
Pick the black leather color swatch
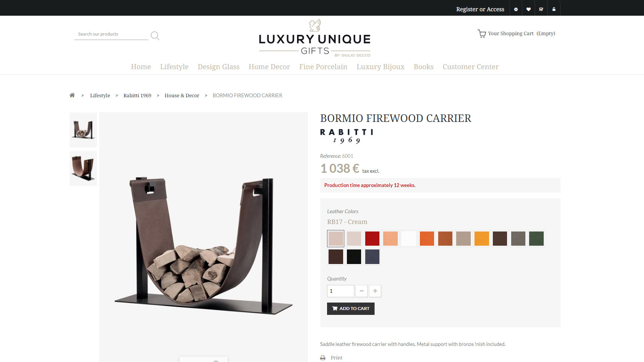tap(354, 257)
